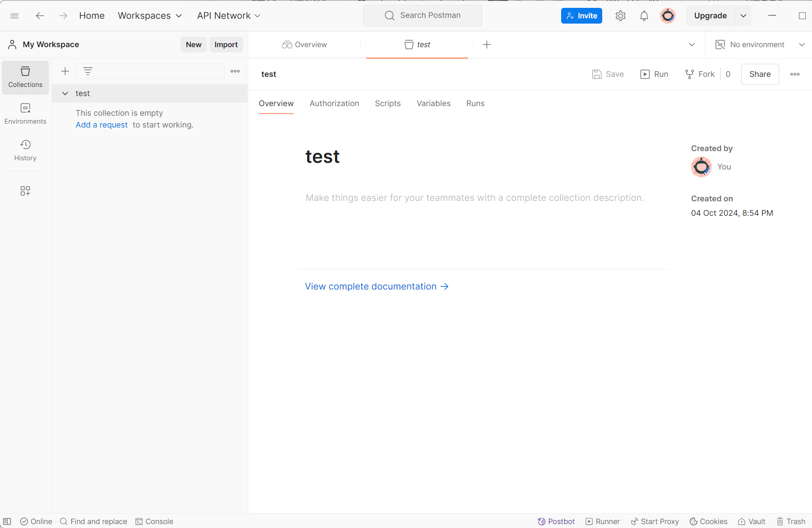Open the Runs tab

[475, 104]
